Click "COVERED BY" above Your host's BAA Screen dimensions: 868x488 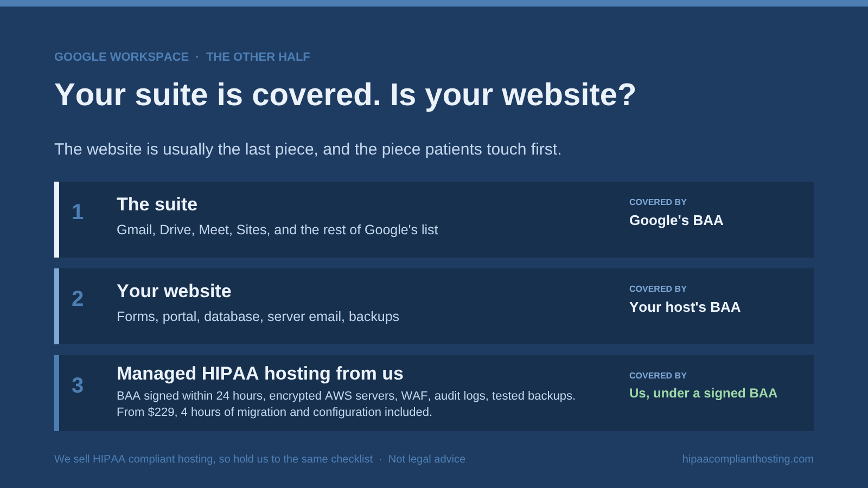[x=658, y=289]
